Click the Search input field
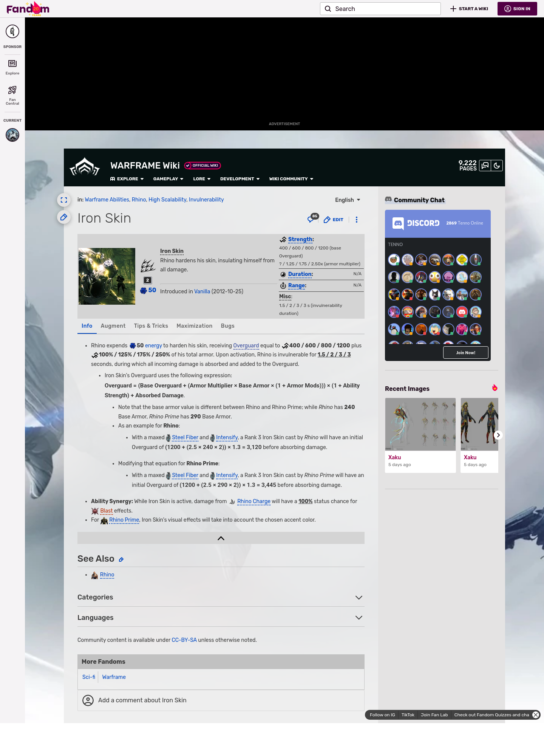 (x=380, y=9)
